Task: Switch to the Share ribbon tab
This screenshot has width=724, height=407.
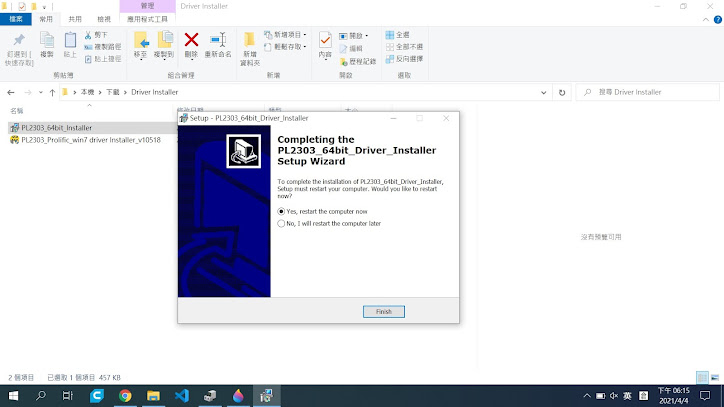Action: (75, 19)
